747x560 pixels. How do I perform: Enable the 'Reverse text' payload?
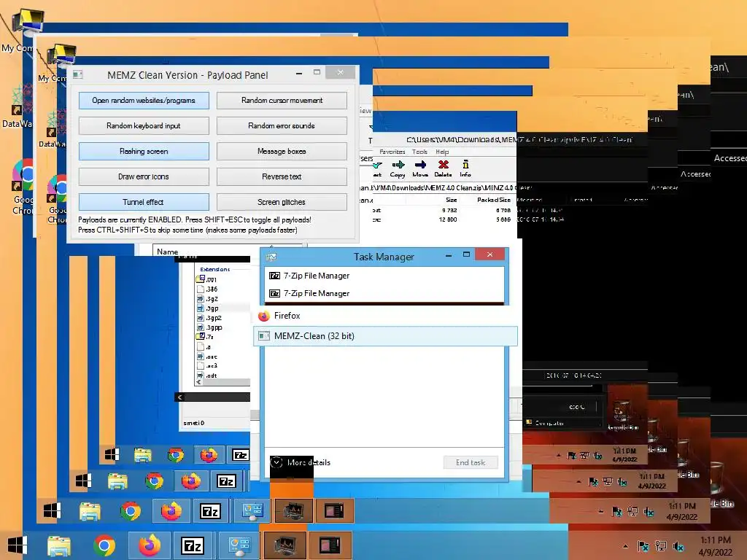(x=282, y=176)
